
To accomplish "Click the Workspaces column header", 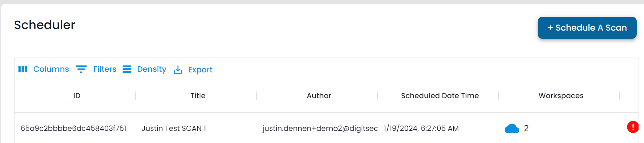I will [561, 96].
